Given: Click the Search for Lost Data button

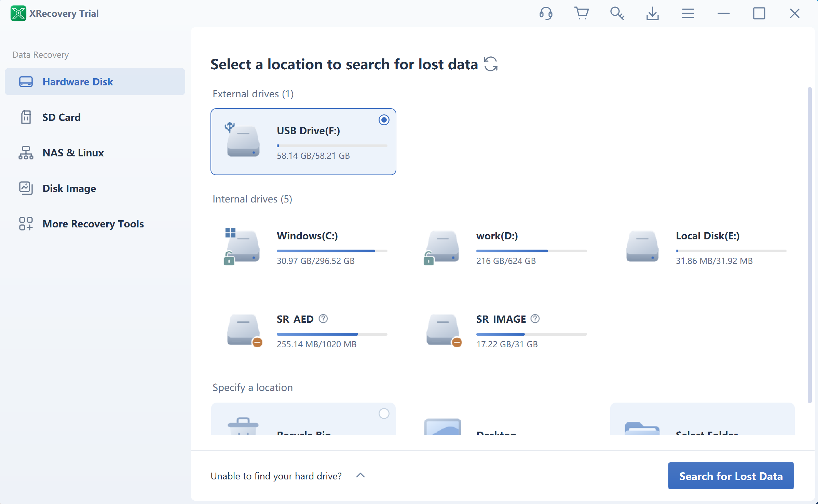Looking at the screenshot, I should pyautogui.click(x=731, y=476).
